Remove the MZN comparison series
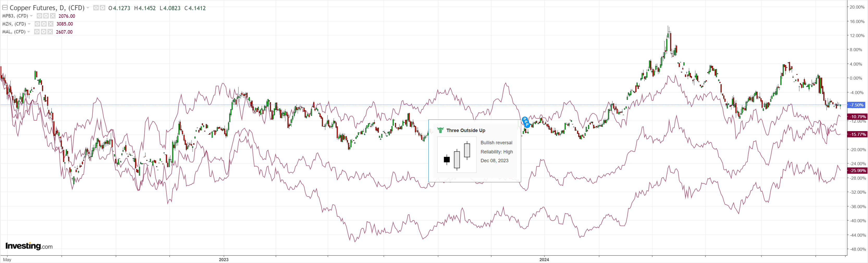This screenshot has height=263, width=868. (x=51, y=24)
